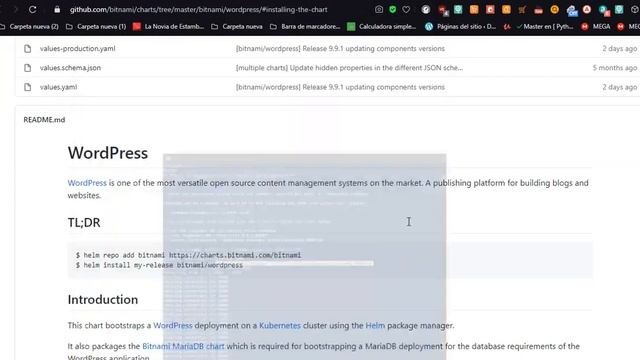Click the white circle red A extension icon

587,9
